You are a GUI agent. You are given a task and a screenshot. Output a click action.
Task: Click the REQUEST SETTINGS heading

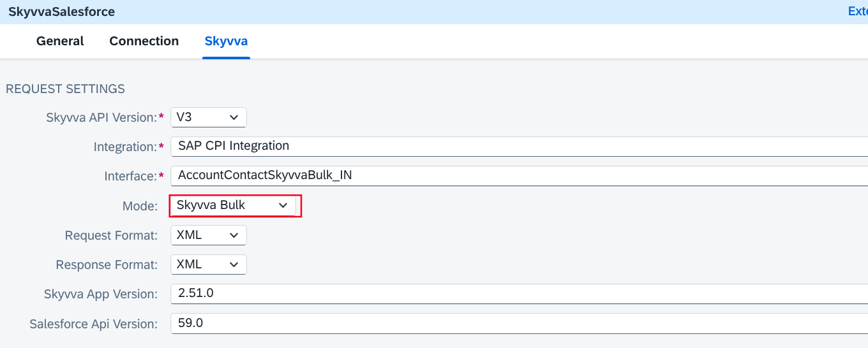click(x=65, y=89)
